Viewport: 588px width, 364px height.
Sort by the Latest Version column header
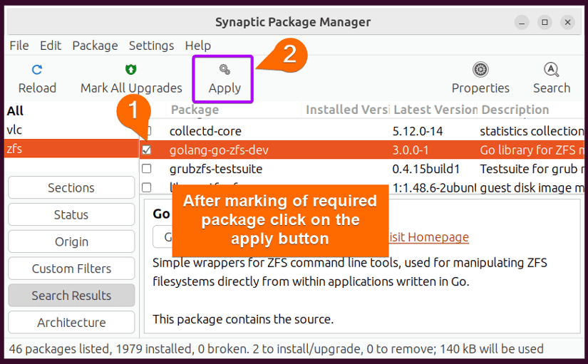[x=434, y=110]
